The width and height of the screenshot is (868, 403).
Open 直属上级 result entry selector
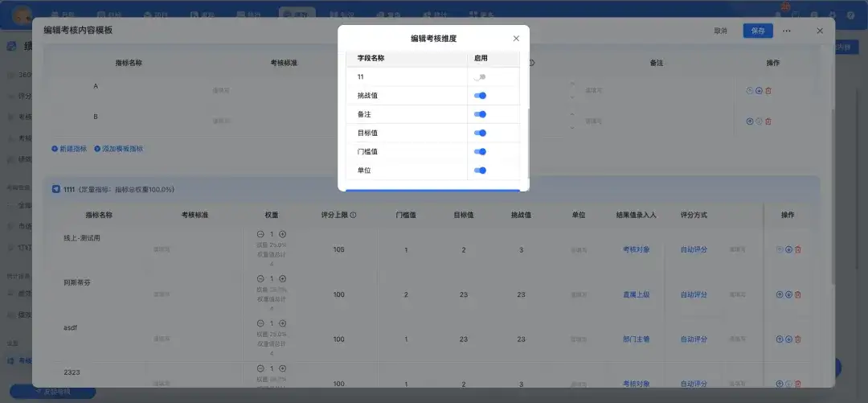(x=636, y=294)
